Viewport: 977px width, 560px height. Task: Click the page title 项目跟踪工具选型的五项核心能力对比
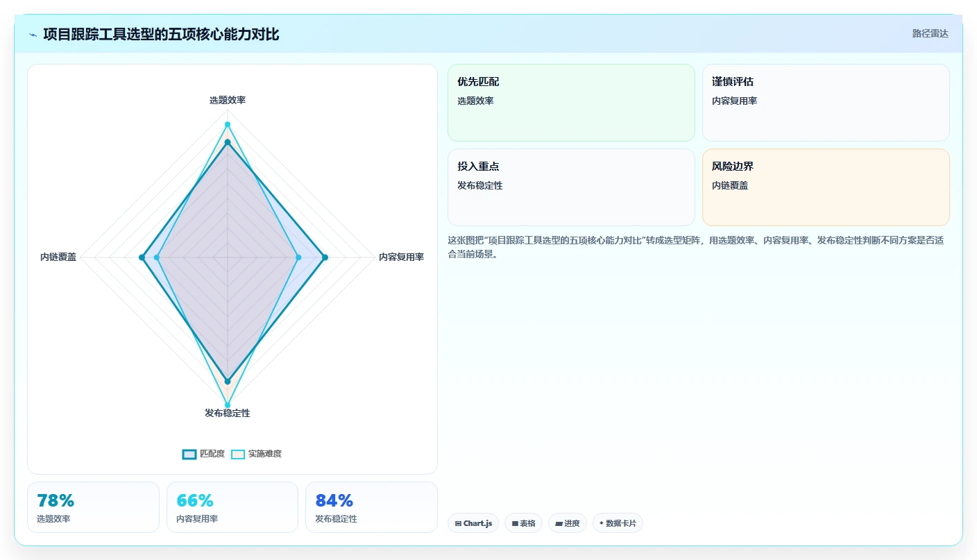pos(161,35)
